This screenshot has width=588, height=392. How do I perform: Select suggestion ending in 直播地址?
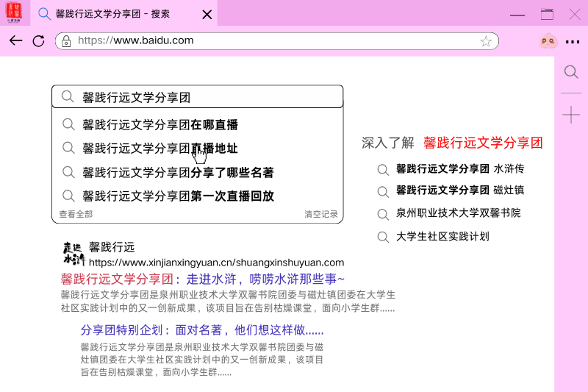tap(159, 149)
